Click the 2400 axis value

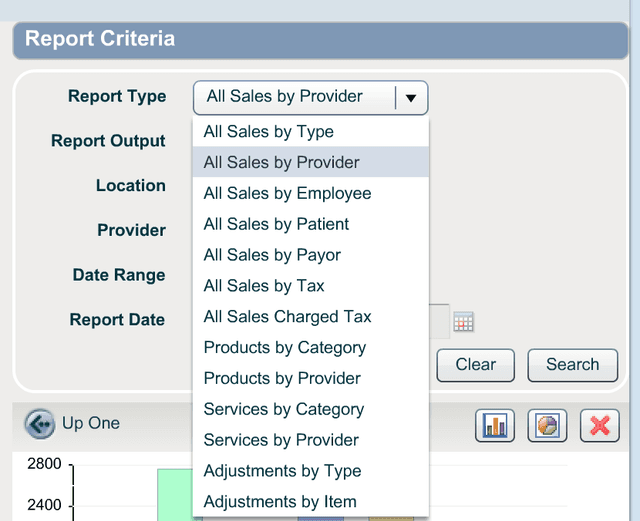tap(44, 505)
